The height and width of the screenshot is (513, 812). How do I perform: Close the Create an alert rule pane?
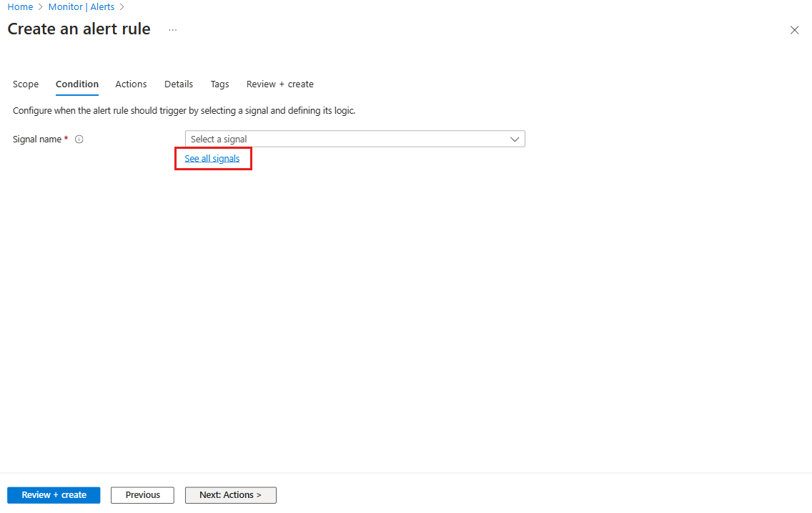(794, 30)
